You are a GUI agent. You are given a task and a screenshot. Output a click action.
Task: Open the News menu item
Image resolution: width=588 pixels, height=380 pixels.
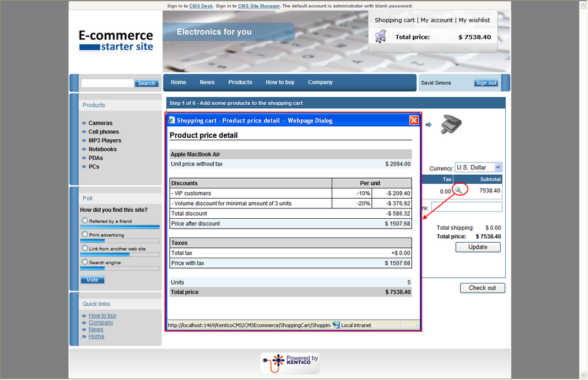(207, 82)
